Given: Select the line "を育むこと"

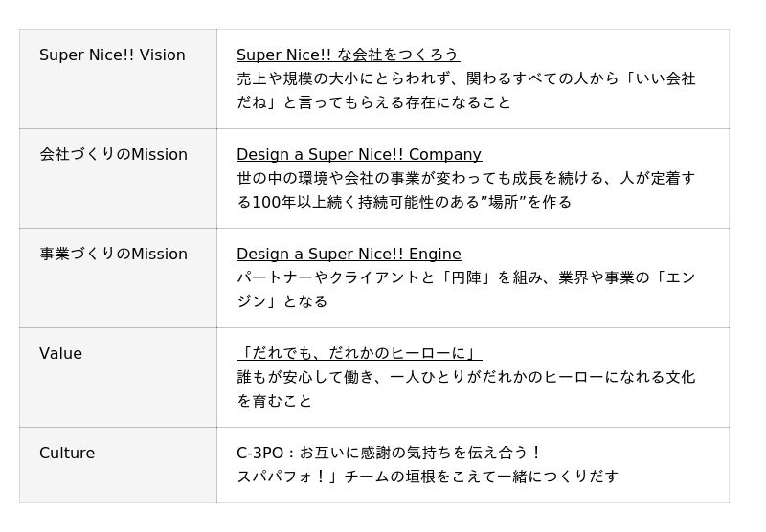Looking at the screenshot, I should (275, 401).
